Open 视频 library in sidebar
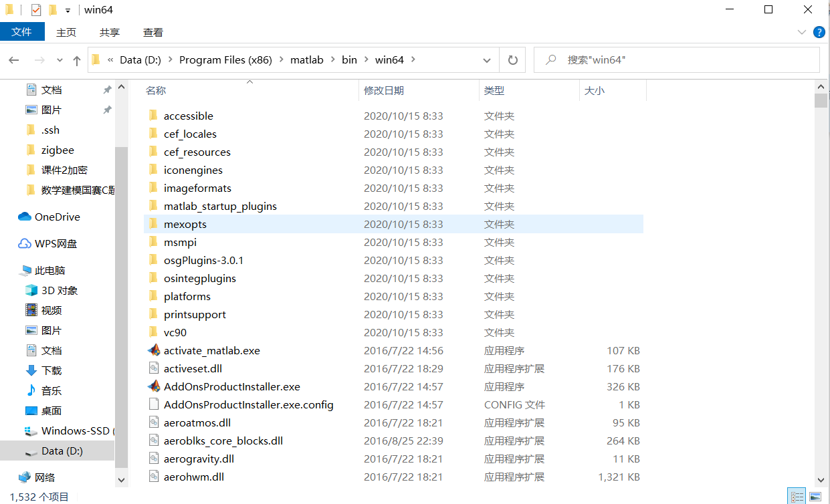Image resolution: width=830 pixels, height=504 pixels. pos(43,310)
